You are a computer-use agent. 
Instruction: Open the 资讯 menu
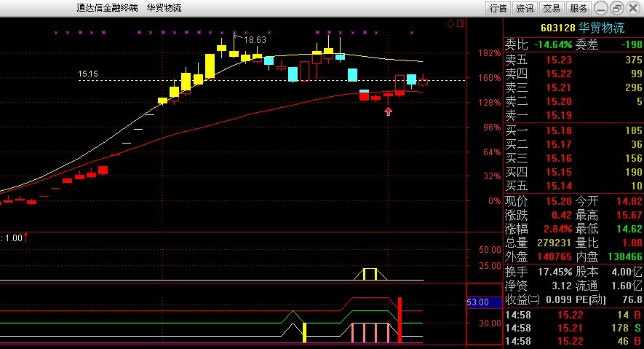[x=525, y=8]
